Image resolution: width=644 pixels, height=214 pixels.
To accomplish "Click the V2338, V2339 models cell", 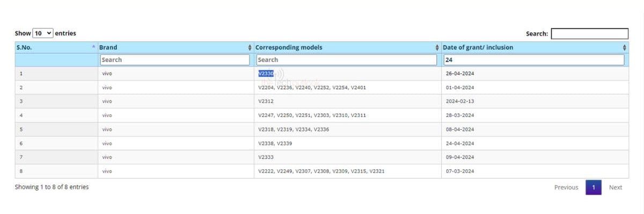I will point(348,143).
